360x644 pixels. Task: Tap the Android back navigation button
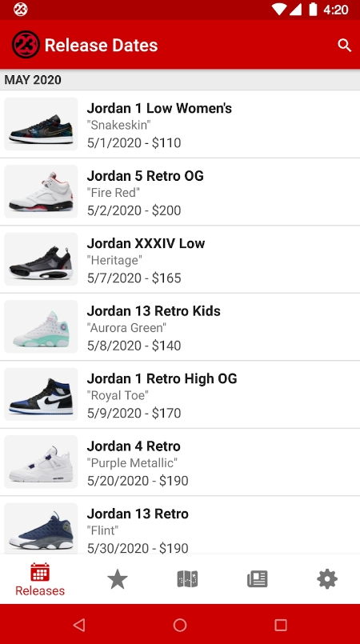click(x=79, y=625)
